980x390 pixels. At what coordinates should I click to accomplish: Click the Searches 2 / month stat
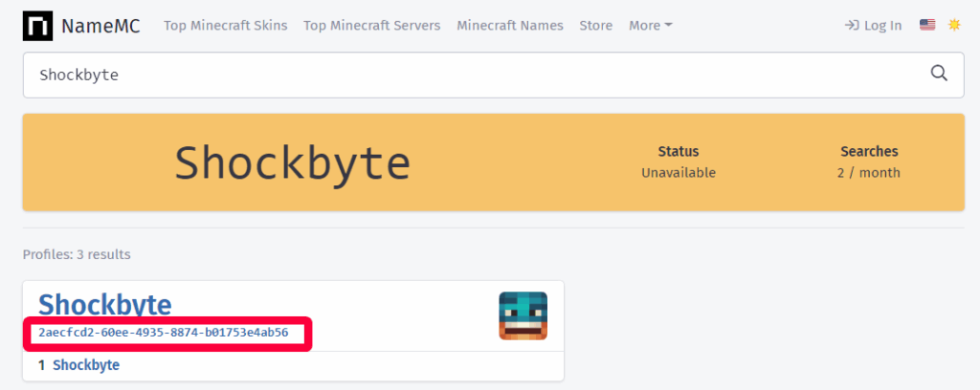(x=869, y=162)
